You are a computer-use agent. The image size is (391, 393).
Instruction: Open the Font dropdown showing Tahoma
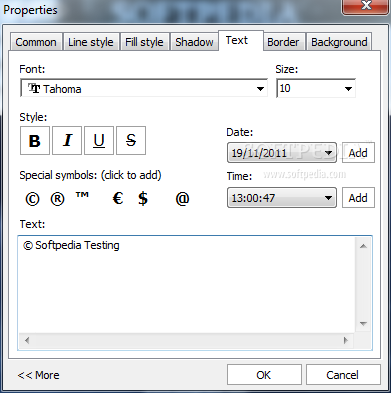click(x=144, y=88)
